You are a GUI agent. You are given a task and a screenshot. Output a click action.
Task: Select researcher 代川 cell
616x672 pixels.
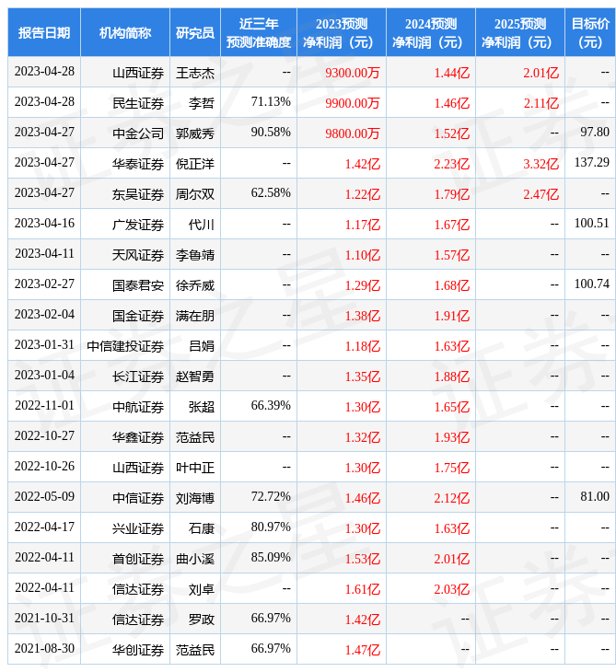(x=195, y=225)
